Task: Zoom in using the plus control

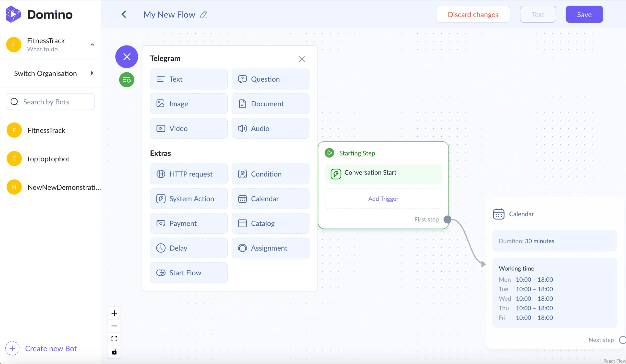Action: (114, 313)
